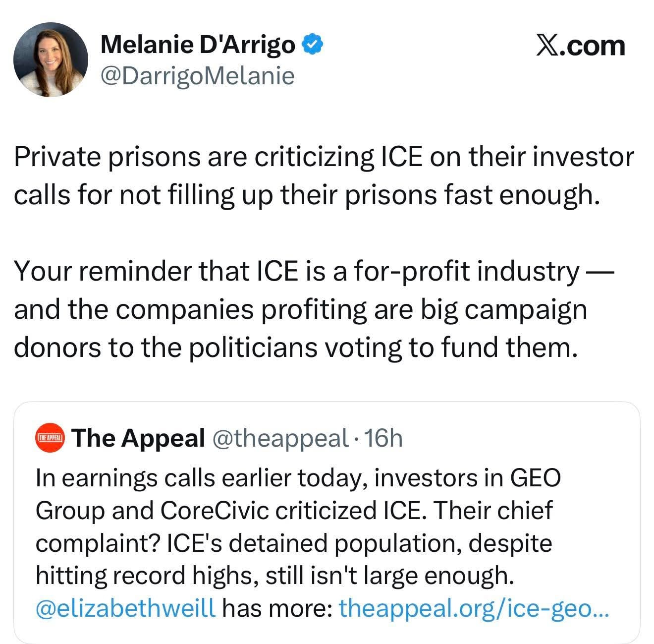
Task: Open the @elizabethweill mention
Action: 125,608
